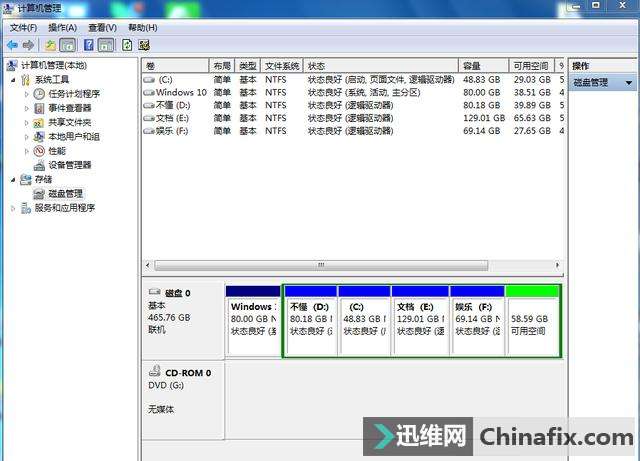Click the Up one level folder icon

click(x=50, y=45)
